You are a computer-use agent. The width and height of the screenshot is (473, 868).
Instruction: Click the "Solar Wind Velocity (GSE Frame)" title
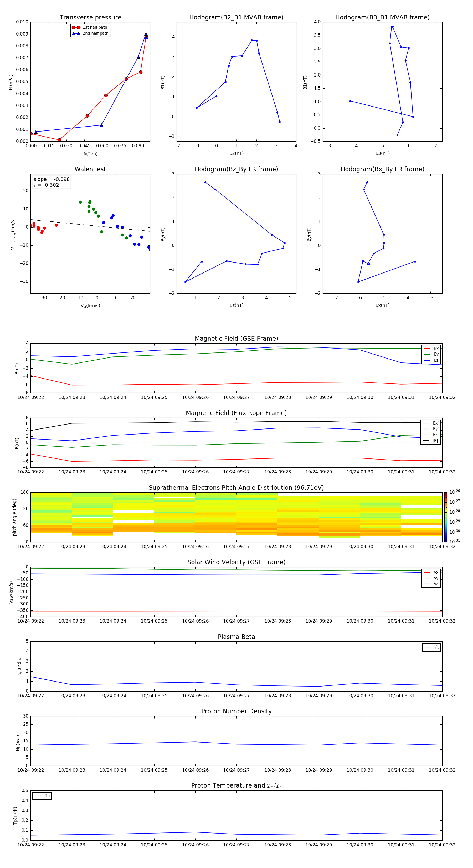[236, 562]
